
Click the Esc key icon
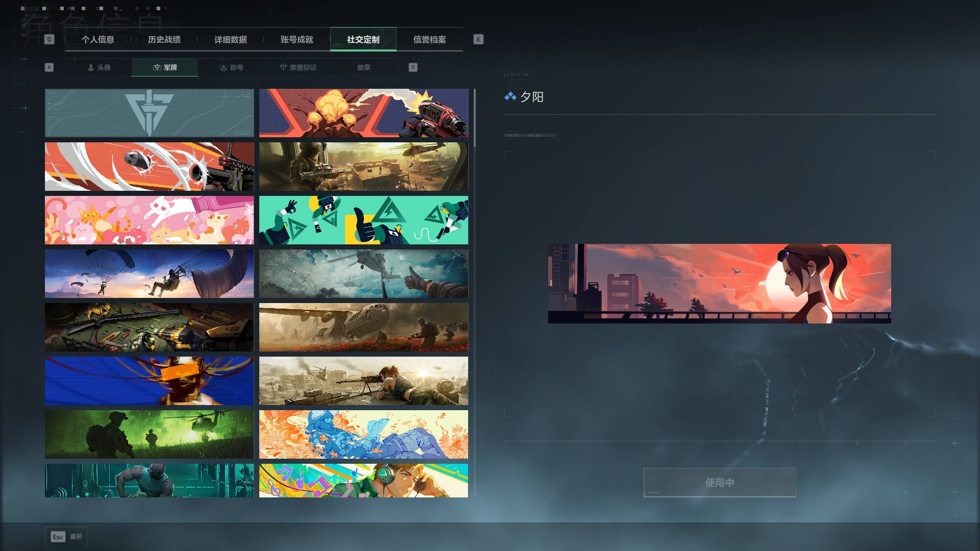click(x=58, y=537)
